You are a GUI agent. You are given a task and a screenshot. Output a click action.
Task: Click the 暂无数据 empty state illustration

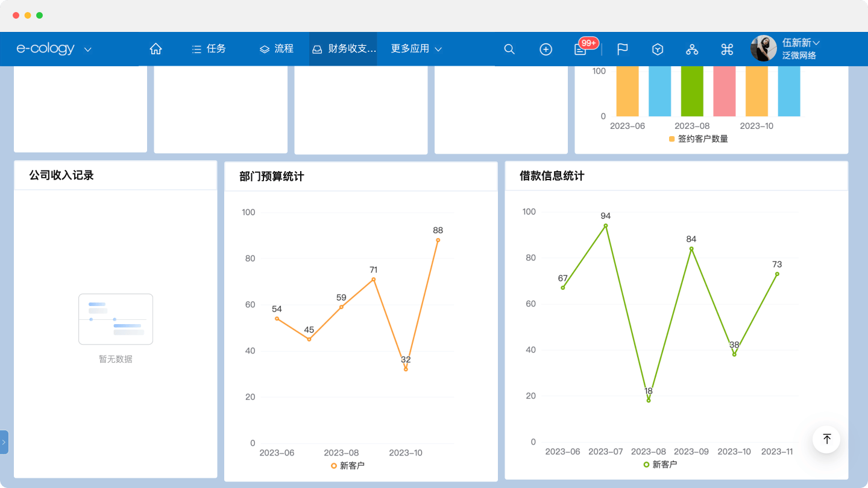pos(116,319)
